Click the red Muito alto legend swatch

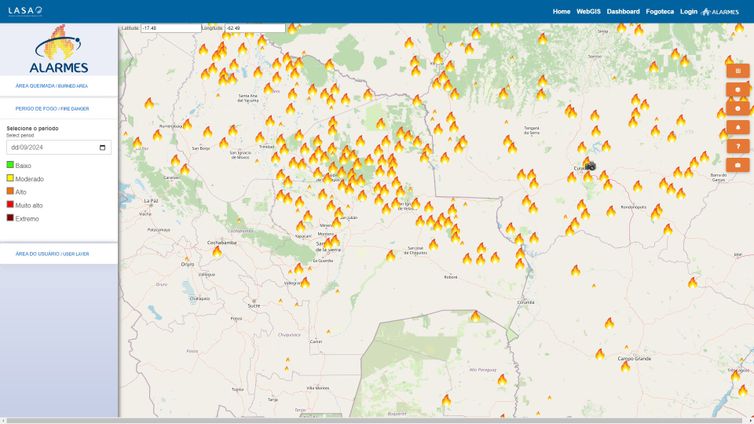10,204
